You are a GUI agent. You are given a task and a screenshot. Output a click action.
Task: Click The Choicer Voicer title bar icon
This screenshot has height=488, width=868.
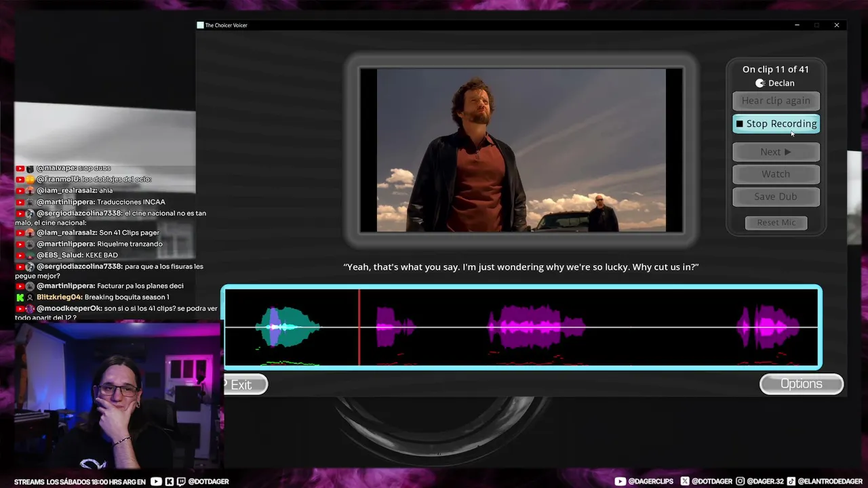coord(200,25)
